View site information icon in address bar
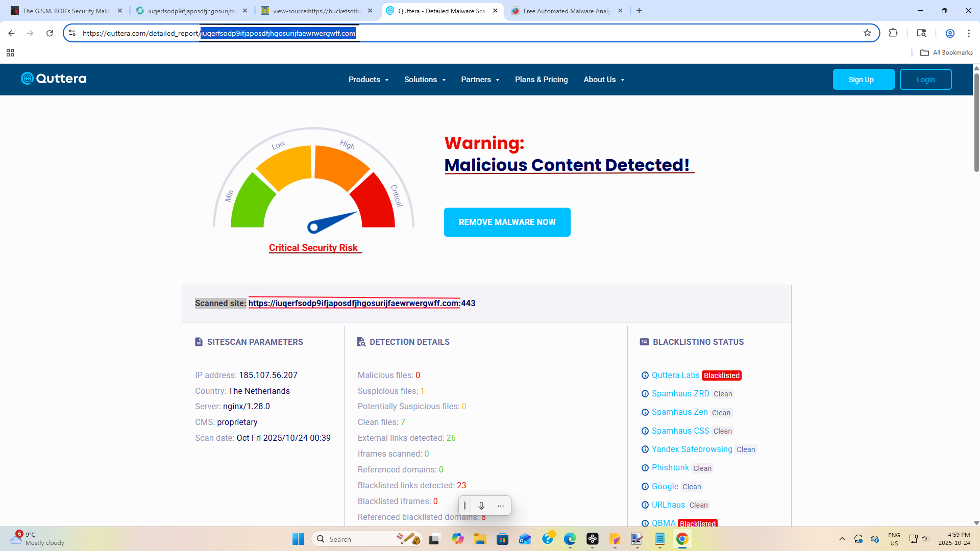This screenshot has width=980, height=551. click(x=72, y=33)
